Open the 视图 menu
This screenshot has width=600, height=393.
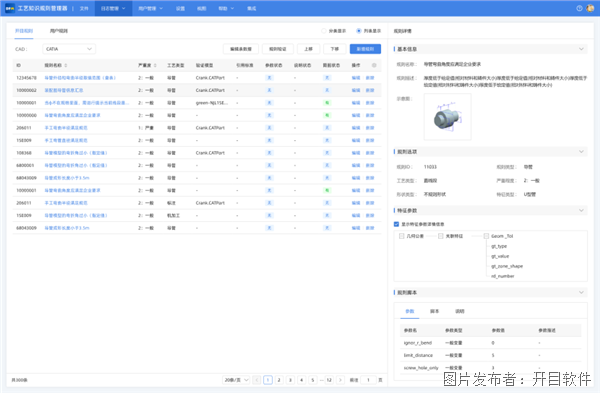point(202,8)
